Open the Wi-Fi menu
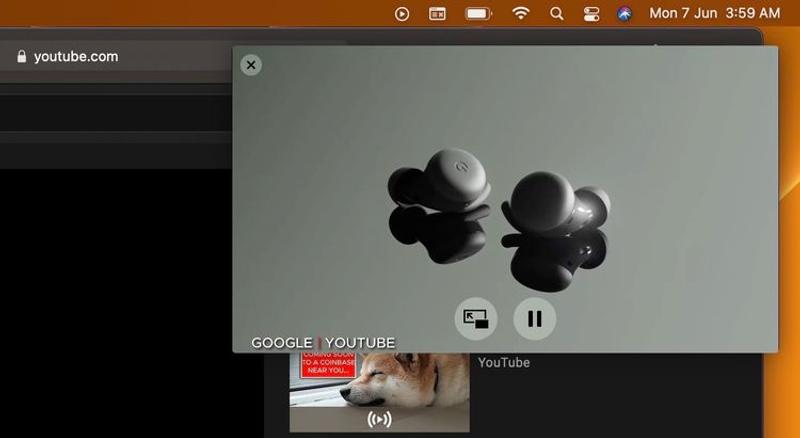 point(520,13)
